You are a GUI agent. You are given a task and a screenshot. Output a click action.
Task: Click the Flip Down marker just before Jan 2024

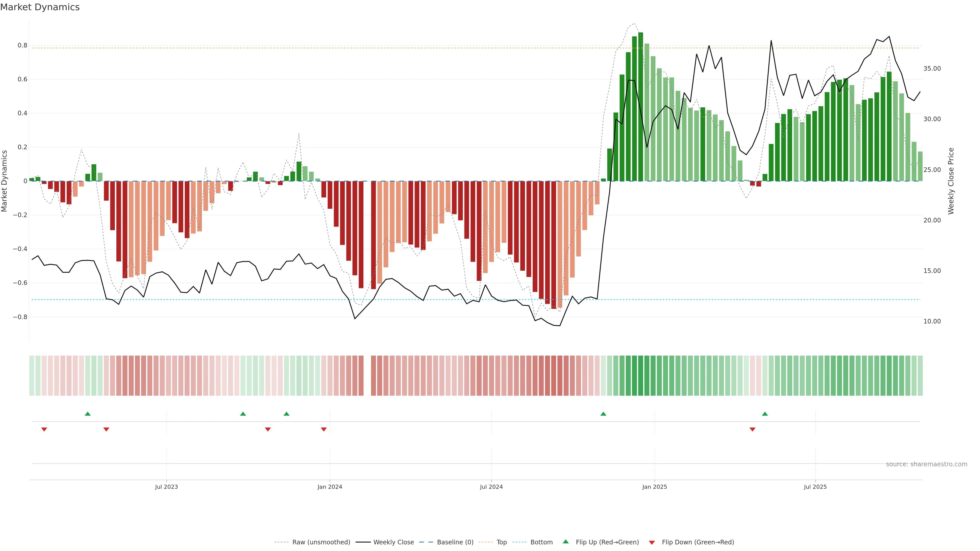[324, 429]
